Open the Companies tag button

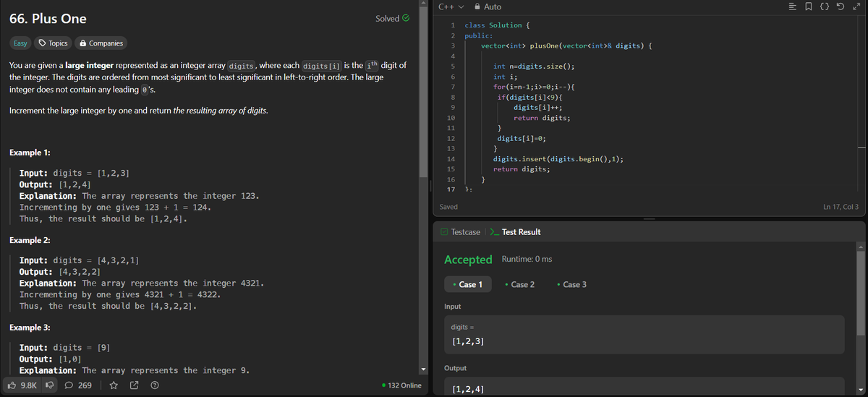pyautogui.click(x=101, y=43)
